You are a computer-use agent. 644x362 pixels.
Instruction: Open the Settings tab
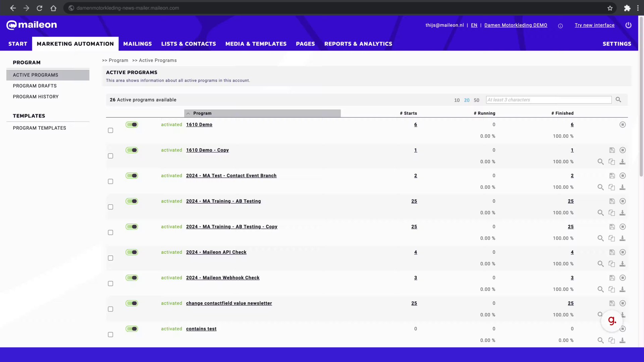click(x=617, y=44)
